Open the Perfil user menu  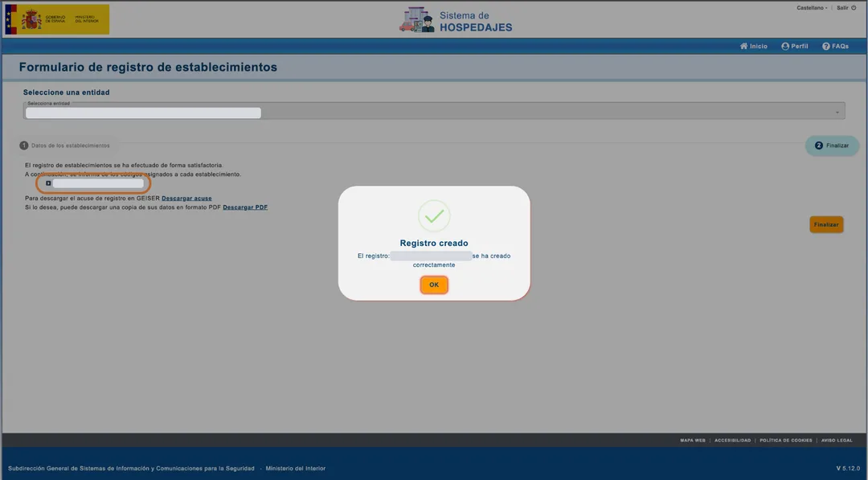click(x=794, y=46)
